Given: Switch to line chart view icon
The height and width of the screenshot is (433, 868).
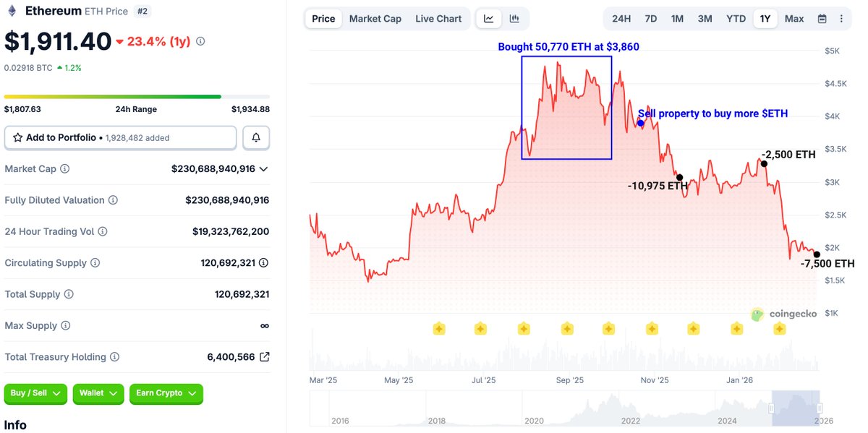Looking at the screenshot, I should (489, 19).
